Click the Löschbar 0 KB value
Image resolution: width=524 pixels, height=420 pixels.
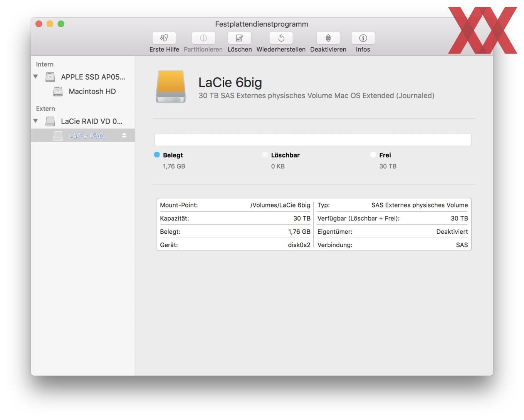click(x=278, y=166)
